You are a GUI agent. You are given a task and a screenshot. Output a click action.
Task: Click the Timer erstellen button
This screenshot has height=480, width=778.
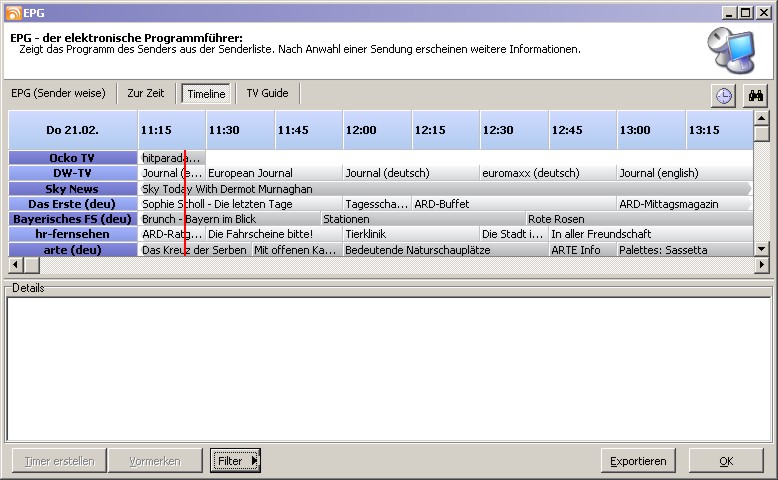point(60,461)
